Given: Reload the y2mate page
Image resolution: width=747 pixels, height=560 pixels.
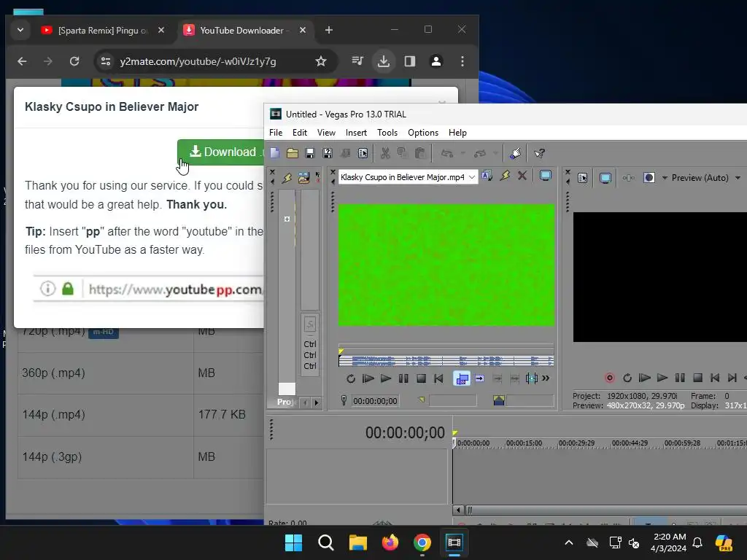Looking at the screenshot, I should click(x=74, y=61).
